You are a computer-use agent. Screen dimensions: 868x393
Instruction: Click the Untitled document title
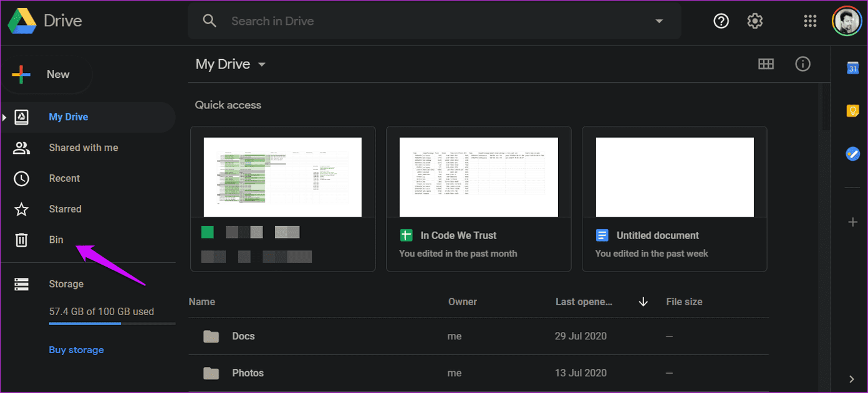658,235
